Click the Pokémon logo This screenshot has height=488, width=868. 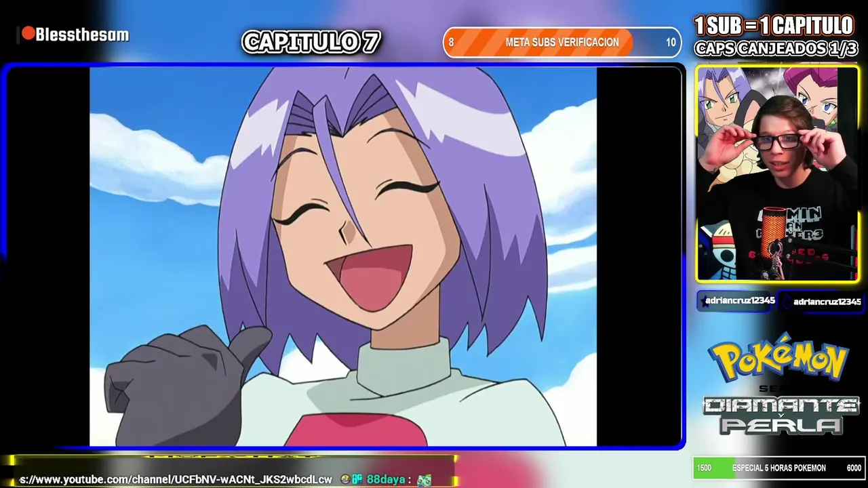(x=778, y=357)
